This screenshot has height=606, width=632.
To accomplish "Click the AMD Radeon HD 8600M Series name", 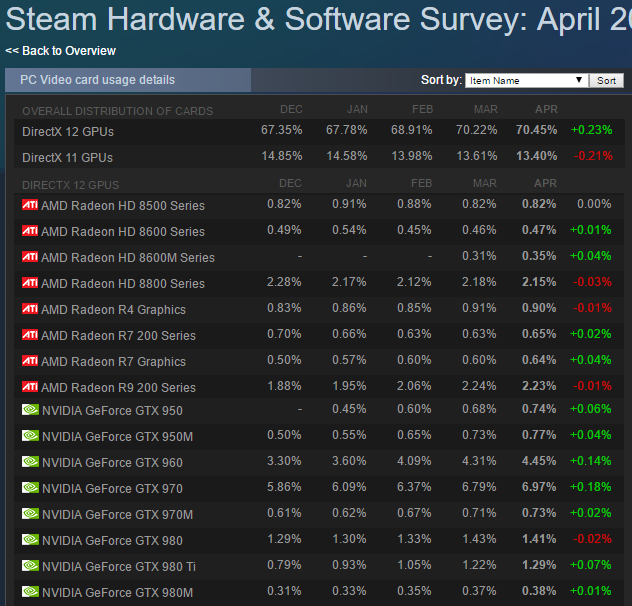I will 128,258.
